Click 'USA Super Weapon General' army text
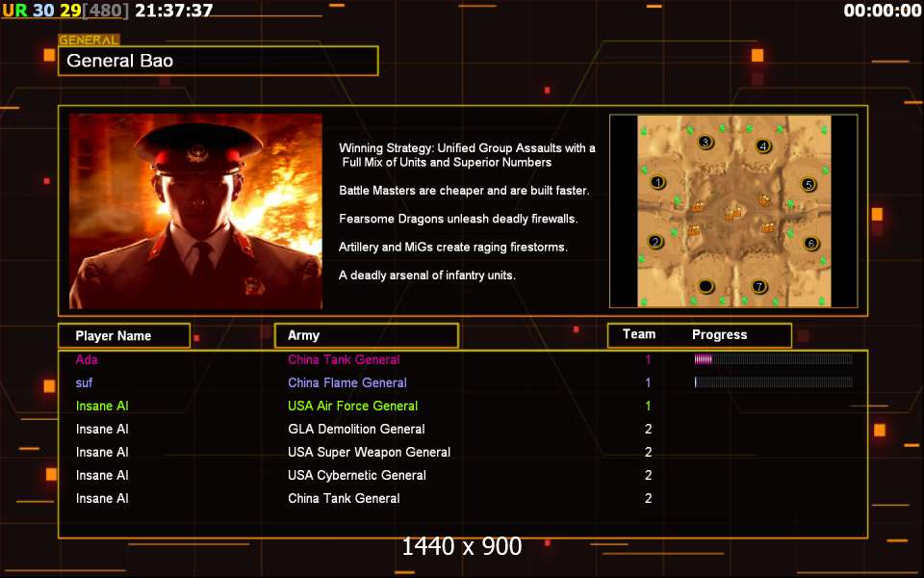 tap(369, 452)
